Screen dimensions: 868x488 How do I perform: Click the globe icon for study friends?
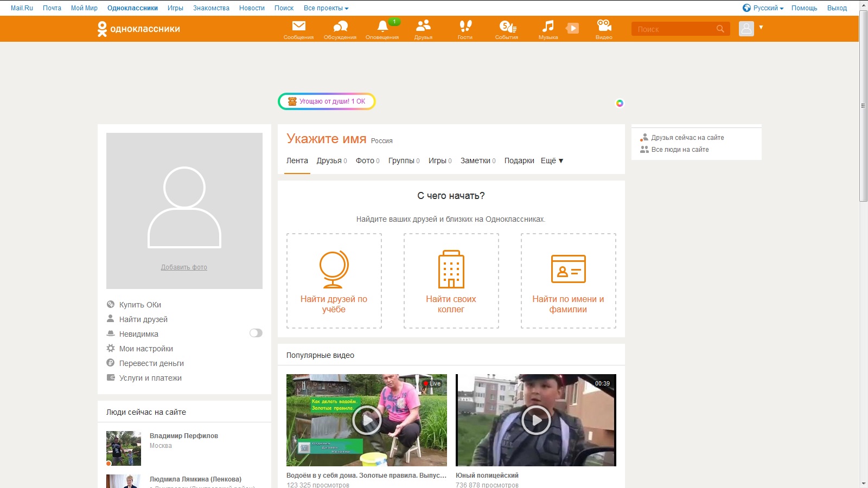(x=334, y=269)
